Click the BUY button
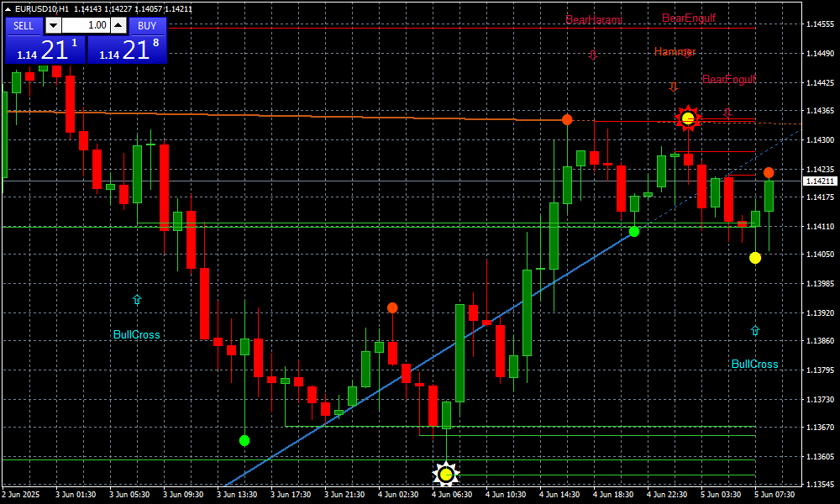The width and height of the screenshot is (840, 504). (147, 25)
